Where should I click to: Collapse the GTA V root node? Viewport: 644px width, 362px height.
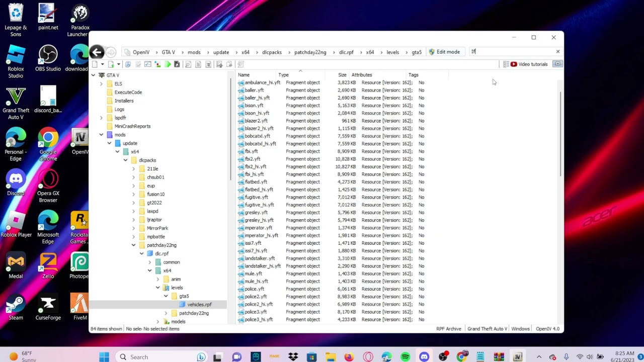[x=93, y=75]
